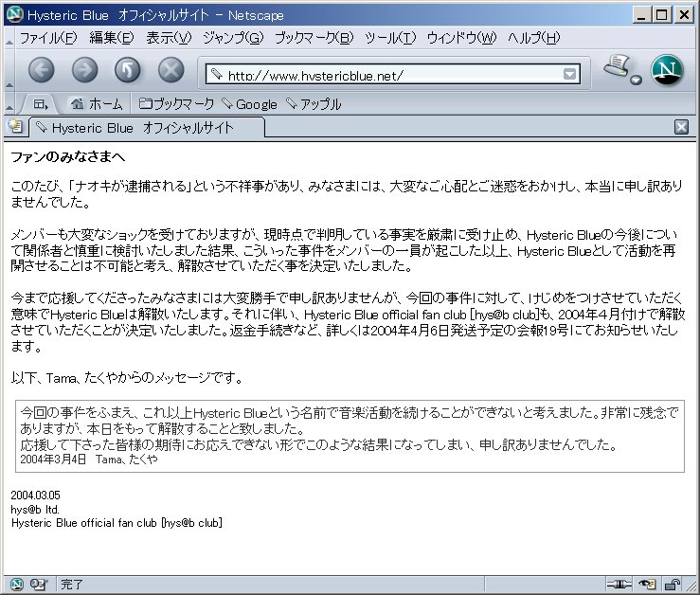Open the ツール(T) menu
Screen dimensions: 700x595
pos(390,38)
